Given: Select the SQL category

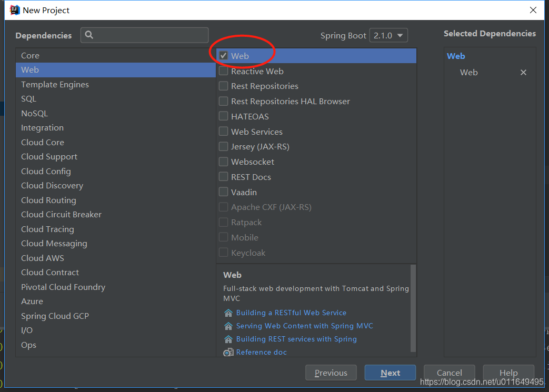Looking at the screenshot, I should coord(116,99).
